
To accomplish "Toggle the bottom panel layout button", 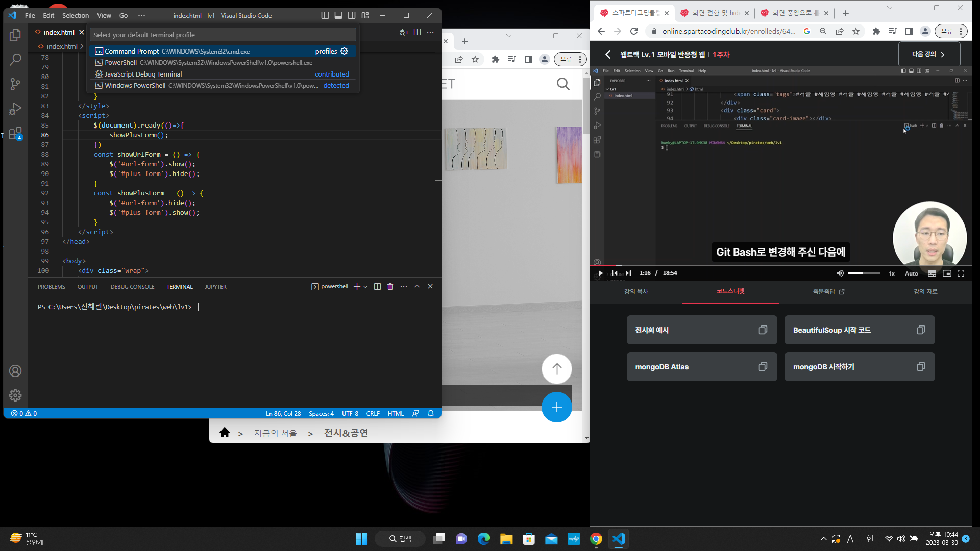I will 338,15.
